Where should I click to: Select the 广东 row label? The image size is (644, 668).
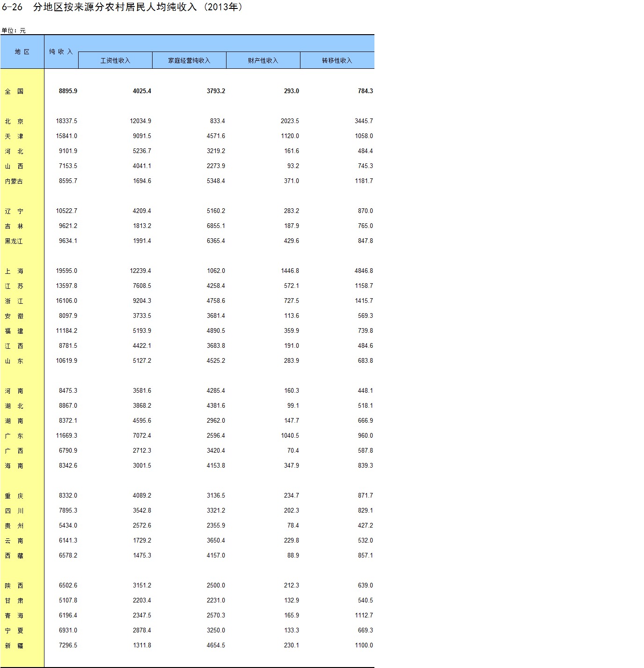click(x=14, y=436)
